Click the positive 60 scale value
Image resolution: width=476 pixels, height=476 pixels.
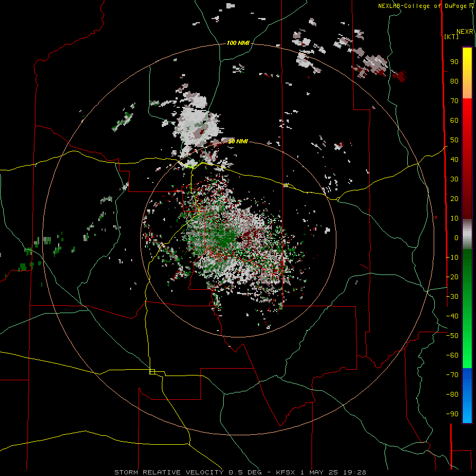click(454, 121)
